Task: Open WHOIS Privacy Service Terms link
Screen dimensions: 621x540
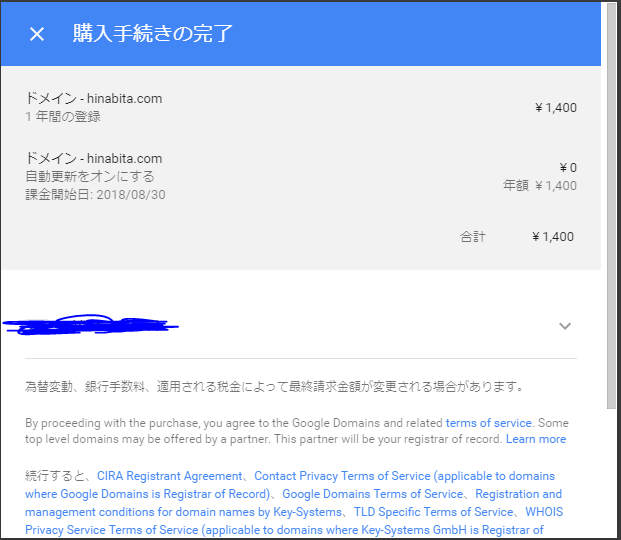Action: pos(293,521)
